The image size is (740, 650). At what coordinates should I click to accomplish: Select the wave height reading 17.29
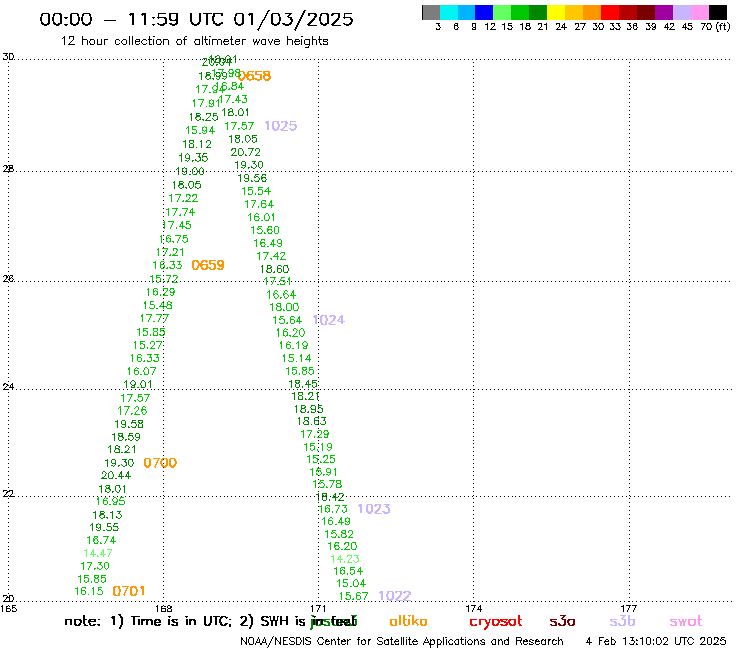tap(315, 434)
